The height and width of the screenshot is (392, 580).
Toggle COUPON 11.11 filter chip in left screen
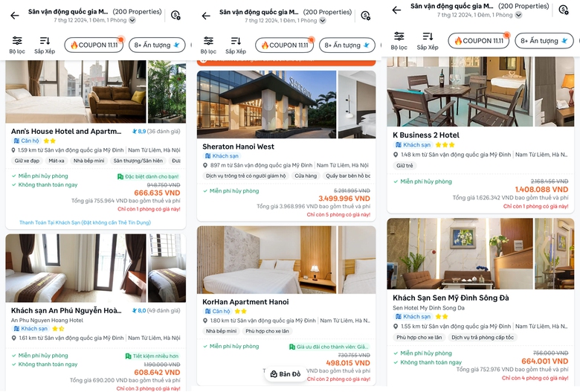coord(94,45)
